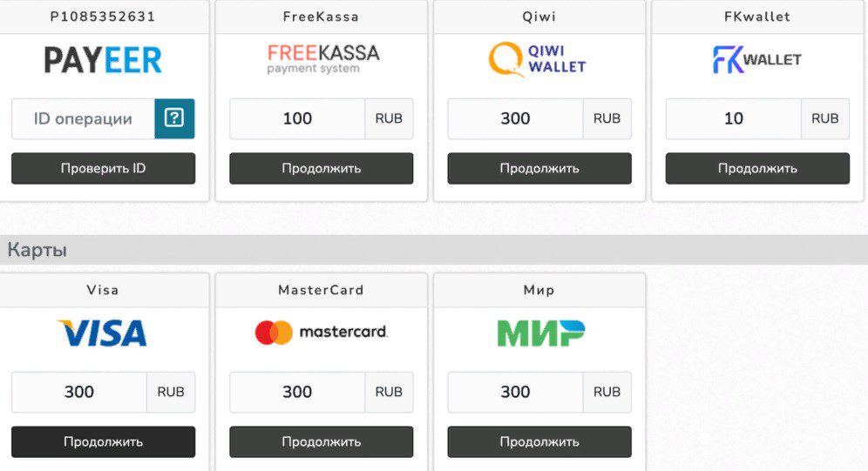Choose the Visa card logo

pyautogui.click(x=103, y=333)
